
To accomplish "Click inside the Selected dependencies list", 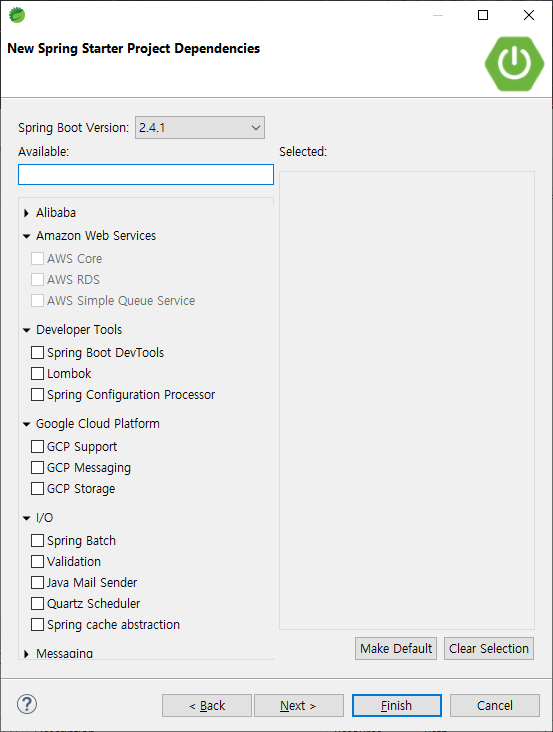I will click(x=407, y=401).
